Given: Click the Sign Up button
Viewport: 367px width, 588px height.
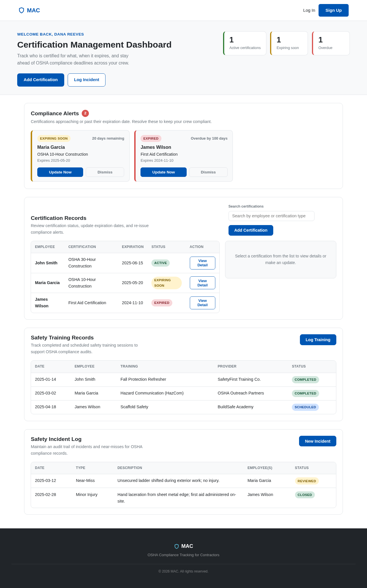Looking at the screenshot, I should pyautogui.click(x=333, y=10).
